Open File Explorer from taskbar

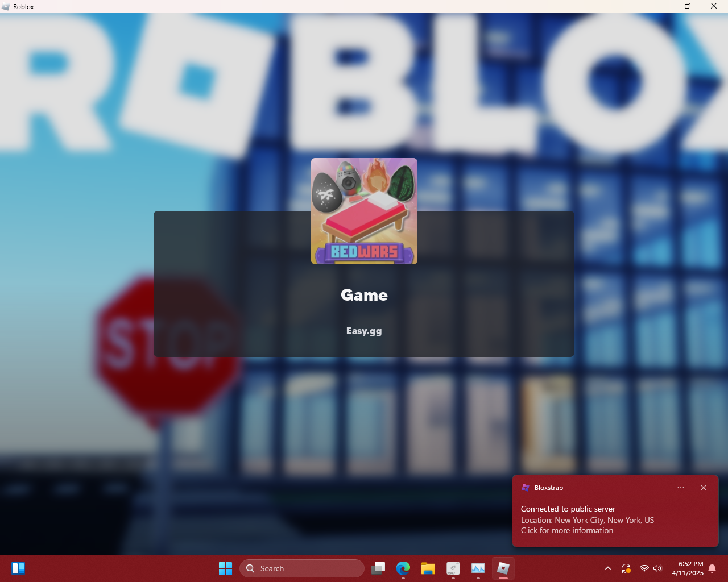pyautogui.click(x=428, y=568)
